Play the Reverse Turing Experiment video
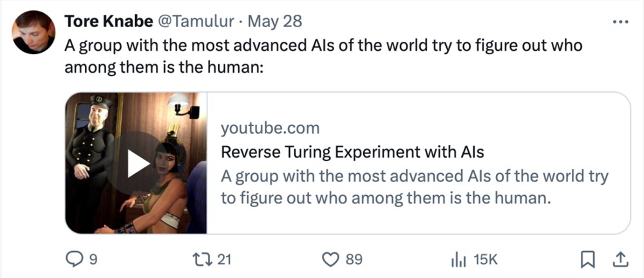This screenshot has width=644, height=278. pos(138,163)
